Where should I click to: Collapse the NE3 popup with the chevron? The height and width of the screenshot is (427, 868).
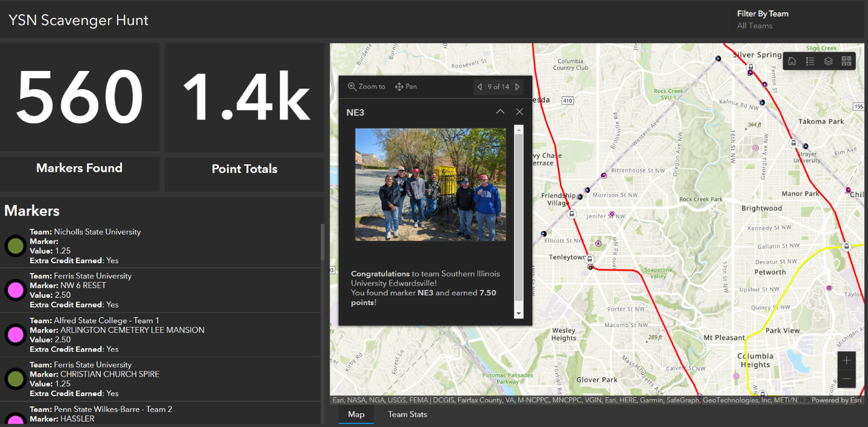click(x=500, y=112)
